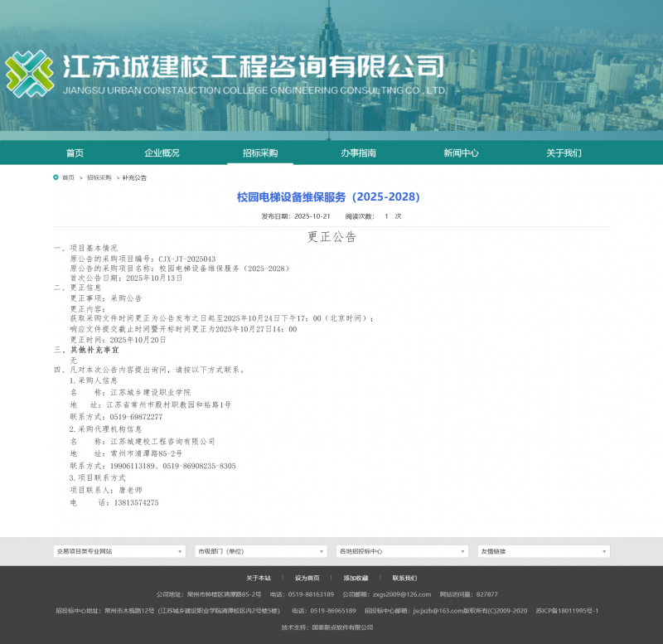
Task: Click the home icon in the breadcrumb
Action: pyautogui.click(x=54, y=177)
